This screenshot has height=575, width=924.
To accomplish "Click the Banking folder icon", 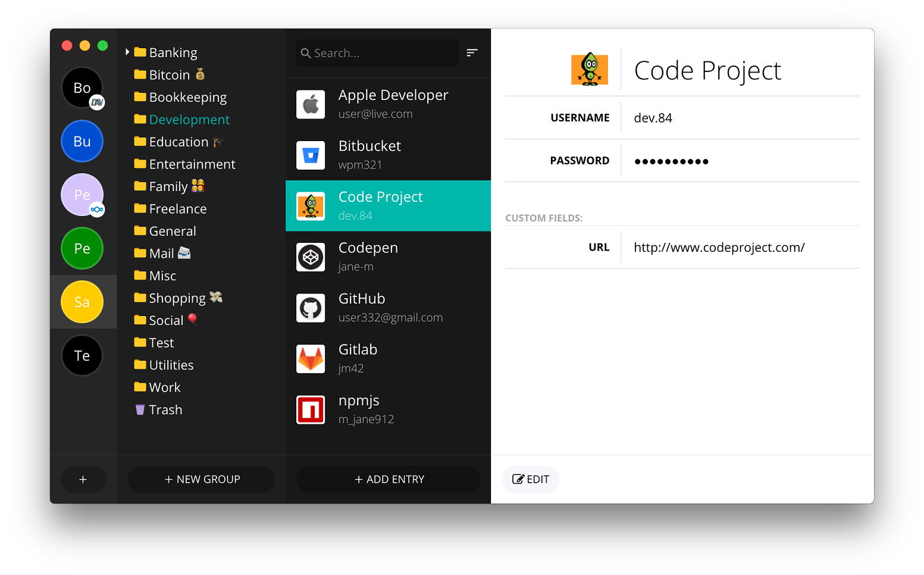I will click(x=140, y=52).
